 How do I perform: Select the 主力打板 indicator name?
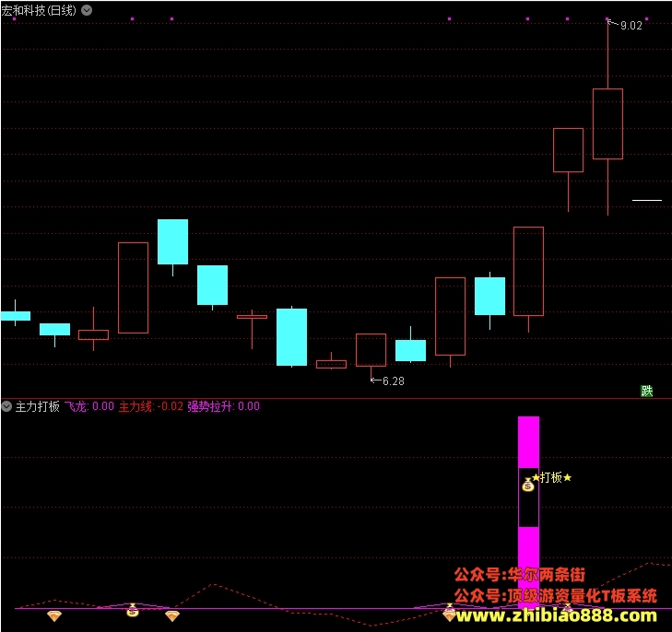(x=37, y=406)
